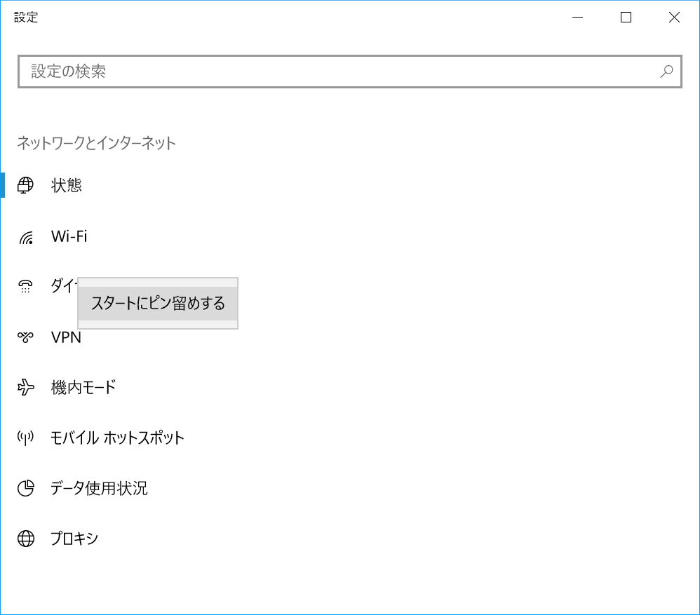
Task: Close the 設定 window
Action: [674, 18]
